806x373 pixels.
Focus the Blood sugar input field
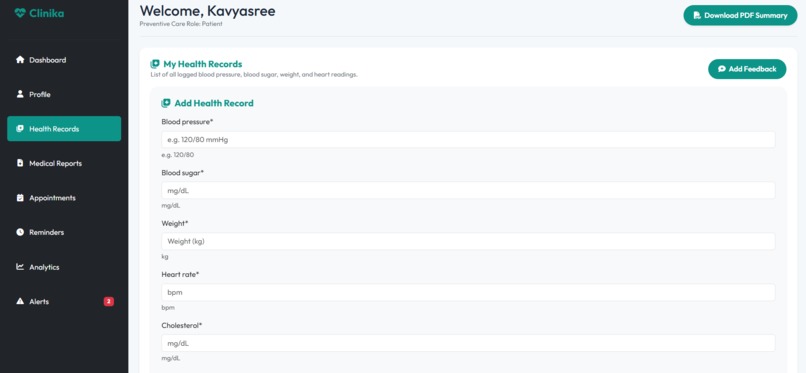(468, 190)
